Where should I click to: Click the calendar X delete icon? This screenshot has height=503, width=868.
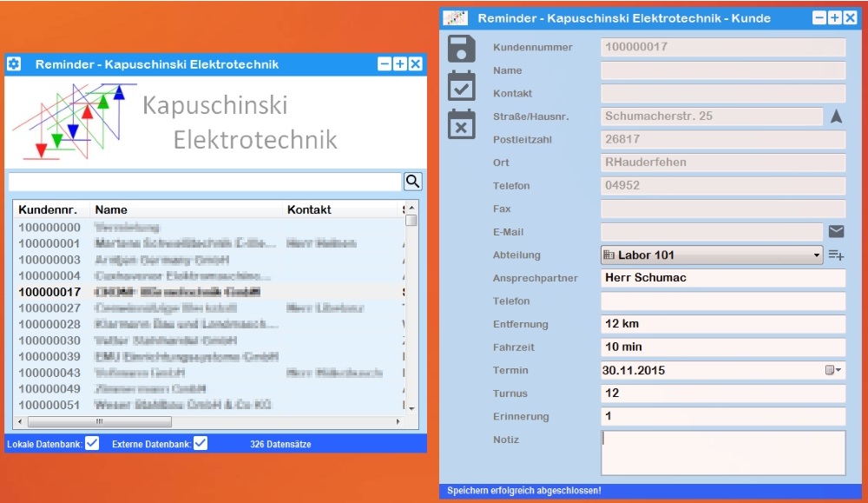(x=462, y=124)
